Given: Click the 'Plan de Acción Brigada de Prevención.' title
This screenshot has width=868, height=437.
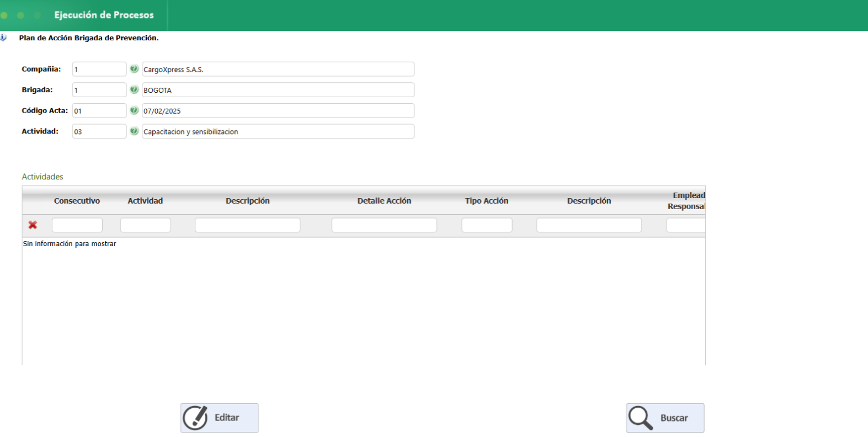Looking at the screenshot, I should [x=89, y=38].
